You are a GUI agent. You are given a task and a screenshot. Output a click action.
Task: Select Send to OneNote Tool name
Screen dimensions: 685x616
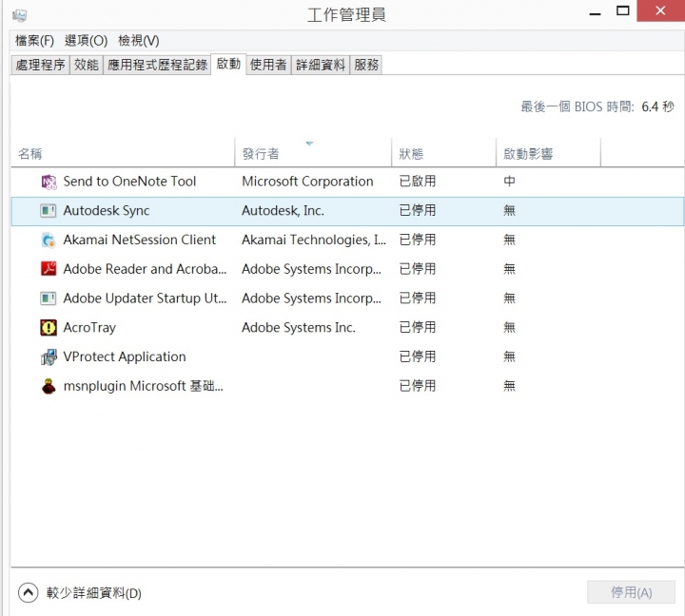tap(129, 182)
